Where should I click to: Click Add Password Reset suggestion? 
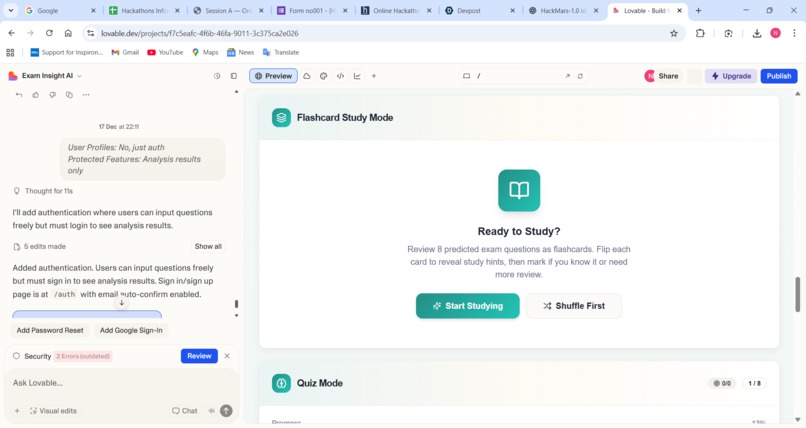coord(50,330)
